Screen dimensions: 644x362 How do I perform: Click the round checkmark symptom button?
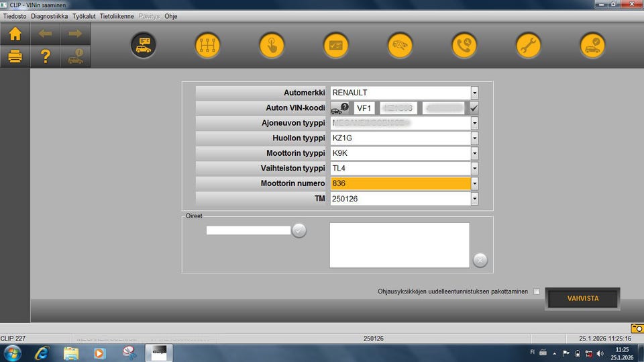click(x=299, y=230)
